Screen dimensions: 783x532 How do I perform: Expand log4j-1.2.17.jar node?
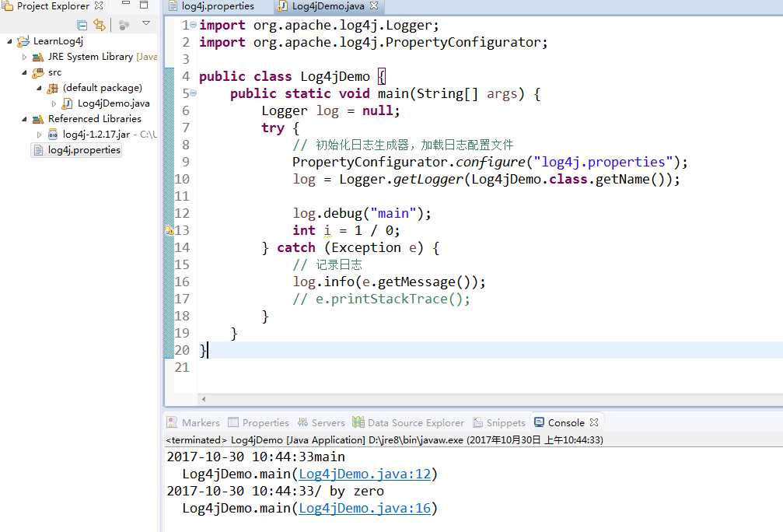tap(39, 135)
